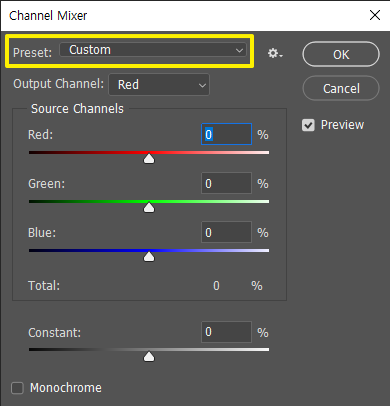Open the preset options gear menu
Screen dimensions: 390x406
tap(275, 53)
